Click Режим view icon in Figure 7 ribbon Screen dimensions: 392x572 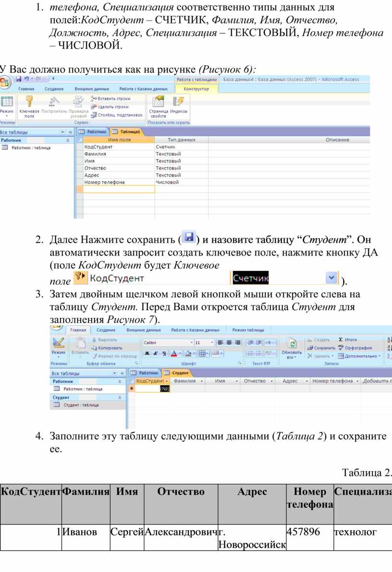(59, 342)
